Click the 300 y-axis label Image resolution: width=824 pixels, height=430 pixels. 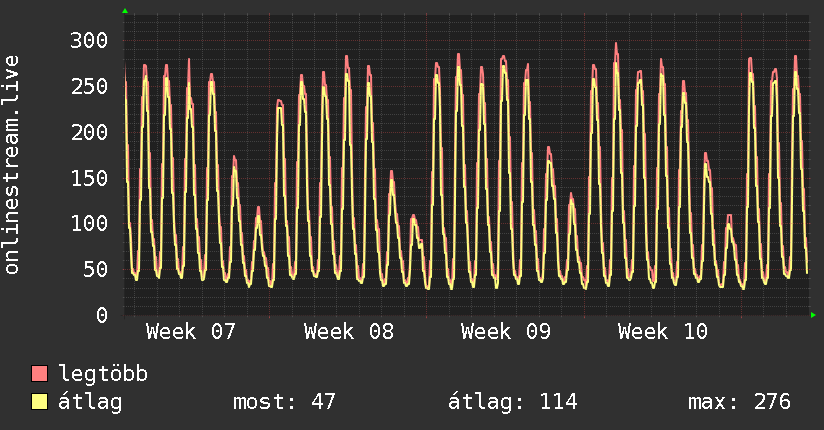(x=89, y=40)
